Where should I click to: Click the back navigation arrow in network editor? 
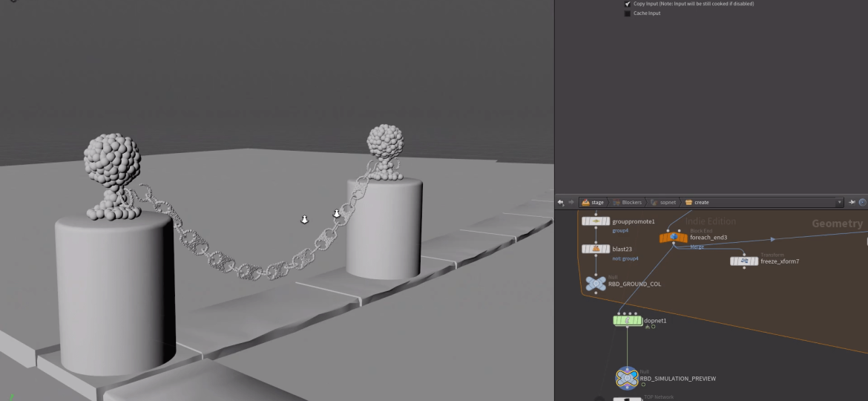[561, 202]
